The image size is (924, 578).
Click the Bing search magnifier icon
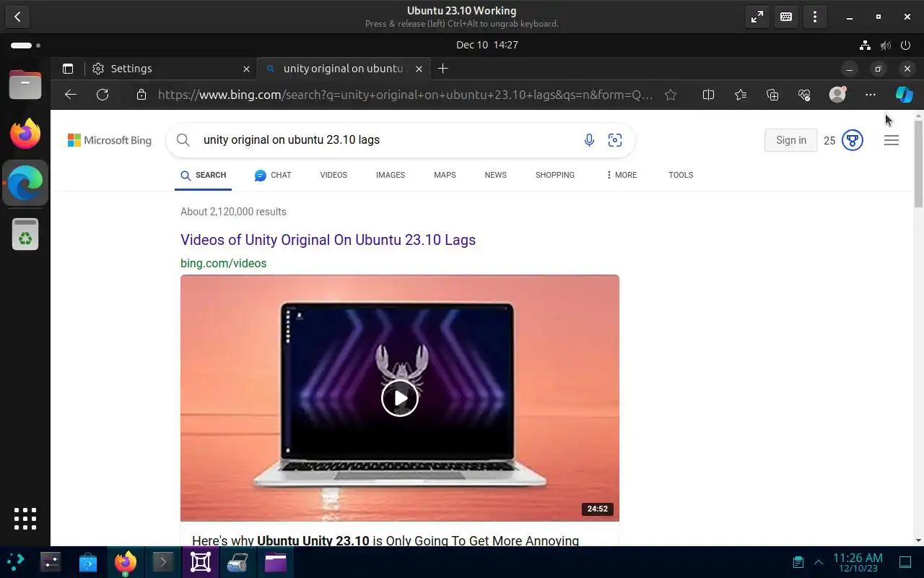[183, 140]
